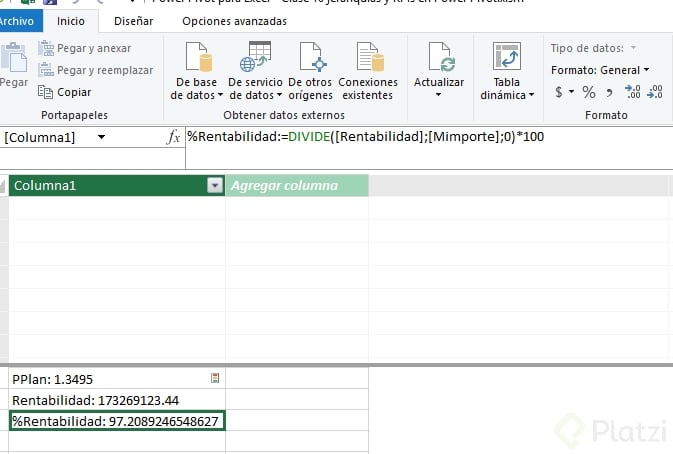Select the Columna1 column header
673x454 pixels.
[x=117, y=185]
